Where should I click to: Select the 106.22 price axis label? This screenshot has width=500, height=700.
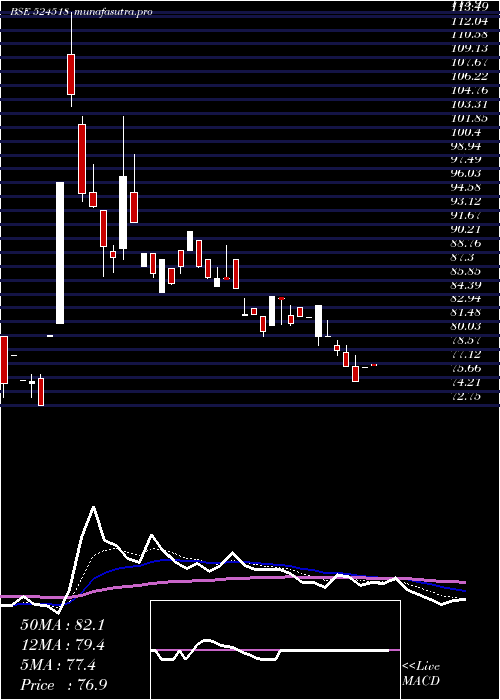(470, 76)
